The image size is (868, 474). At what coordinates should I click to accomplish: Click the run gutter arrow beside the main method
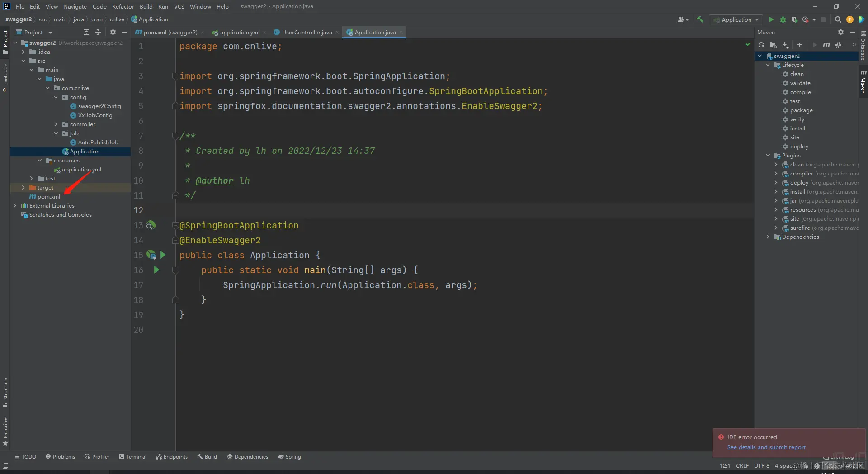[x=156, y=270]
